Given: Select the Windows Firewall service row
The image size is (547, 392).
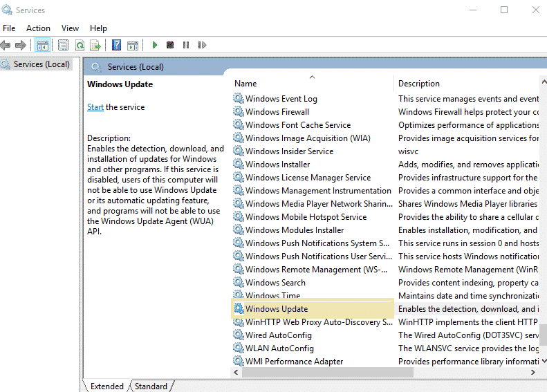Looking at the screenshot, I should coord(277,112).
